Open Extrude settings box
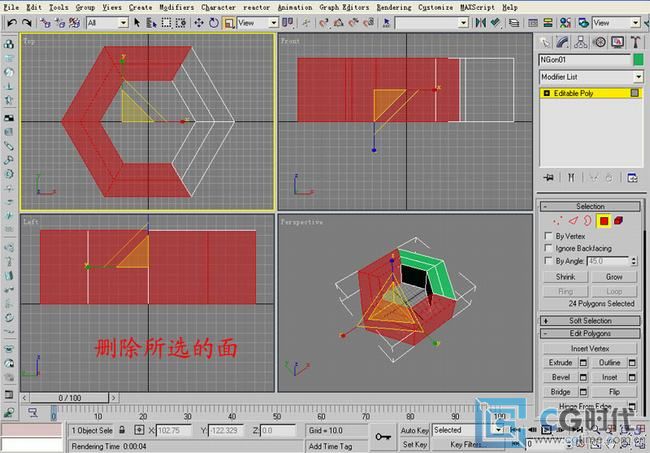Image resolution: width=650 pixels, height=453 pixels. (583, 363)
